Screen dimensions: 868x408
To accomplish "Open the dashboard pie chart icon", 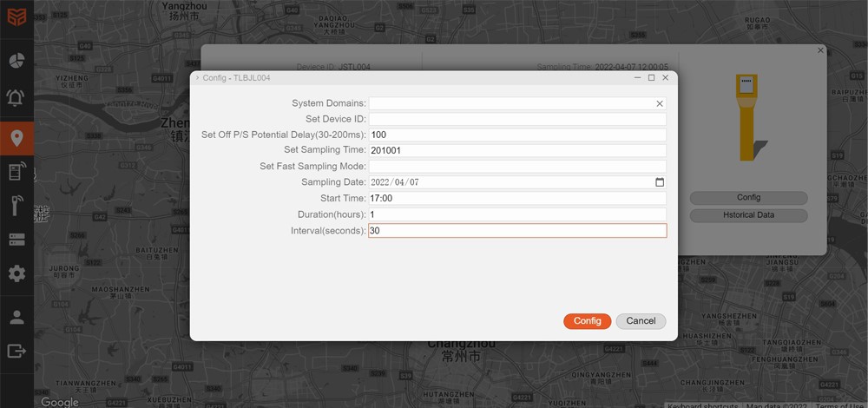I will coord(16,61).
